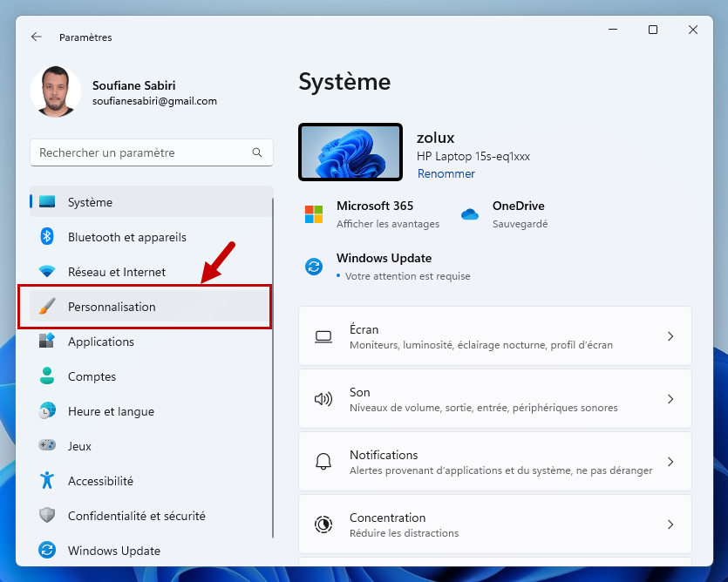Click the Renommer link
This screenshot has width=728, height=582.
point(446,173)
